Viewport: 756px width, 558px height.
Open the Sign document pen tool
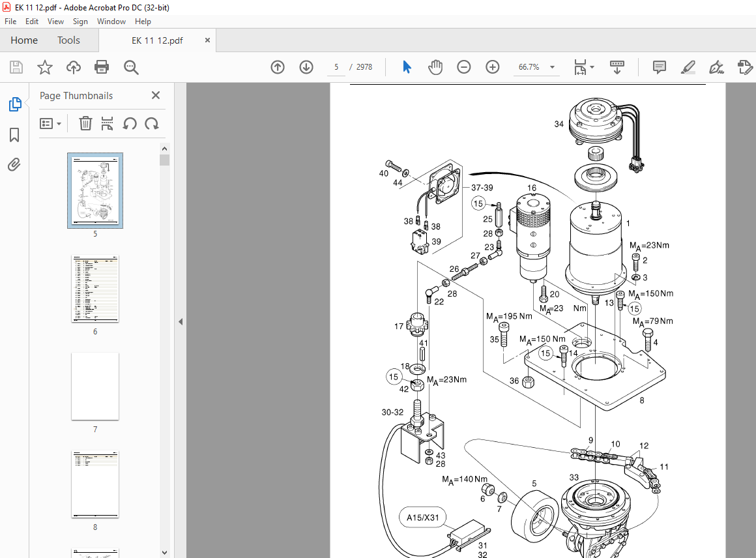pos(716,67)
